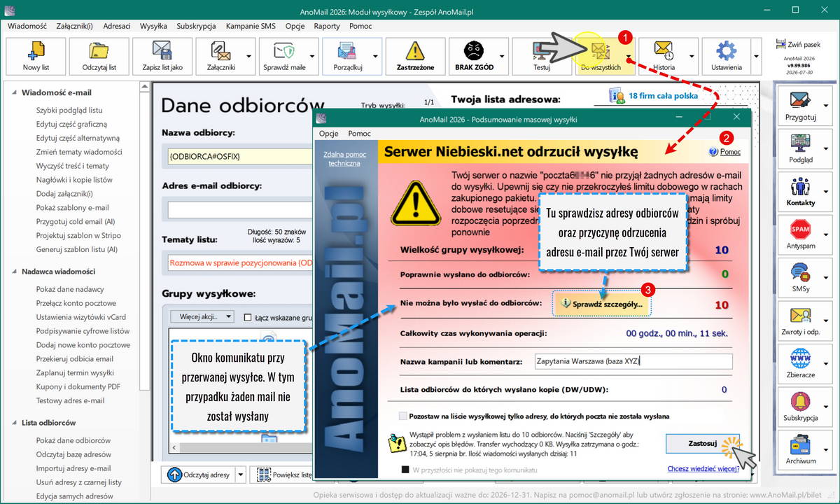Select Szybki podgląd listu in the sidebar
840x504 pixels.
pos(69,110)
